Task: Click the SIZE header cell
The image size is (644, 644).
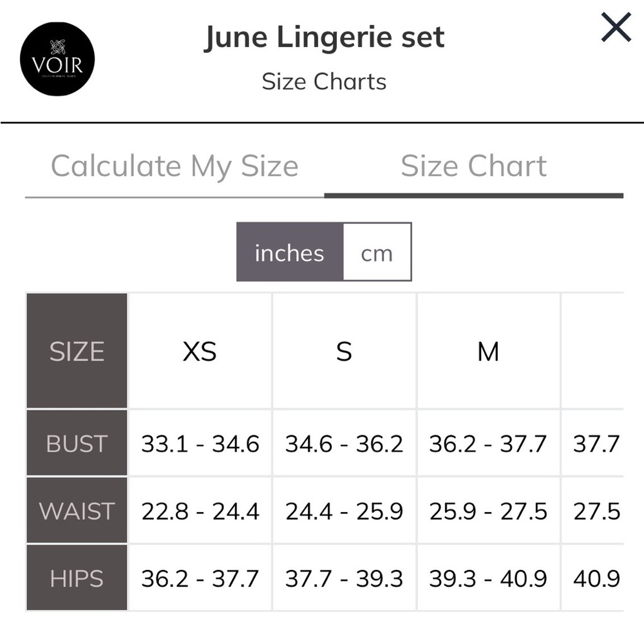Action: [77, 351]
